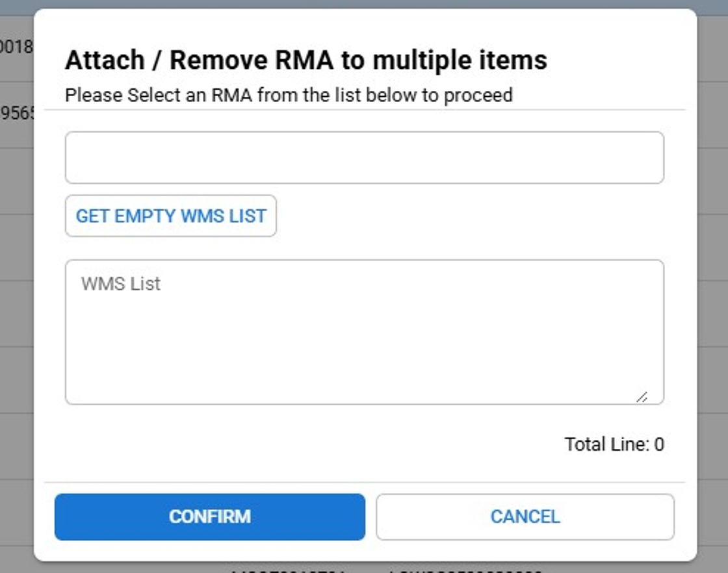728x573 pixels.
Task: Click the 'Please Select an RMA' instruction
Action: pos(289,96)
